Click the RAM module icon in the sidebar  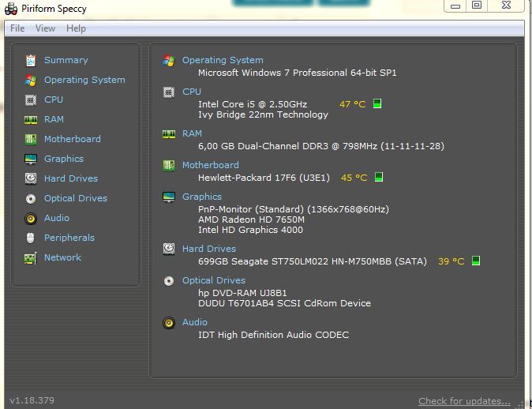[31, 119]
